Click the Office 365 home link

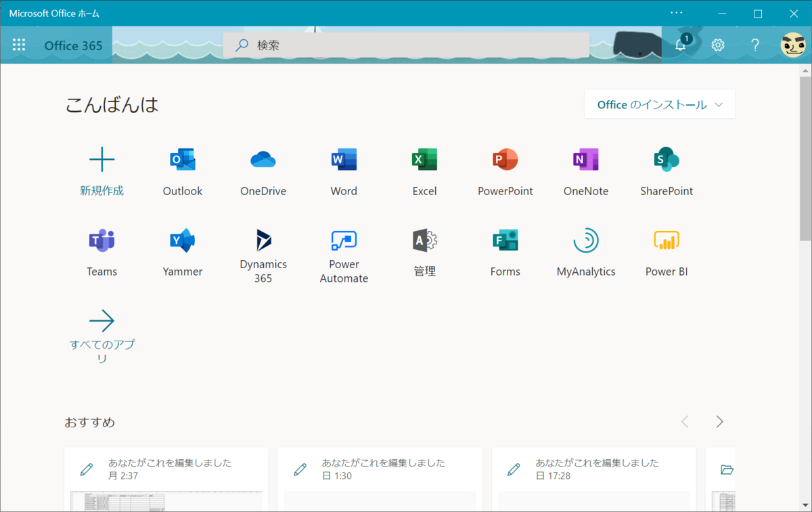(73, 45)
